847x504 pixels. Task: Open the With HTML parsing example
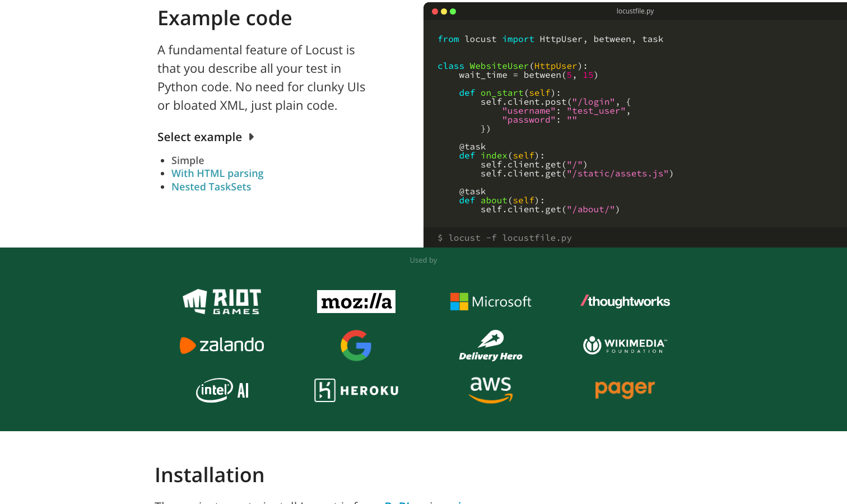(217, 174)
